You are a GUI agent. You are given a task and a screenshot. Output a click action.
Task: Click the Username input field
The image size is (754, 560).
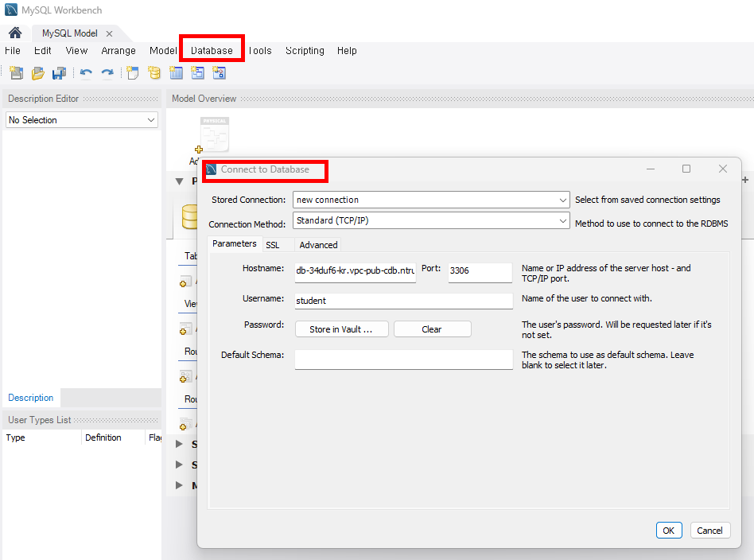click(404, 301)
